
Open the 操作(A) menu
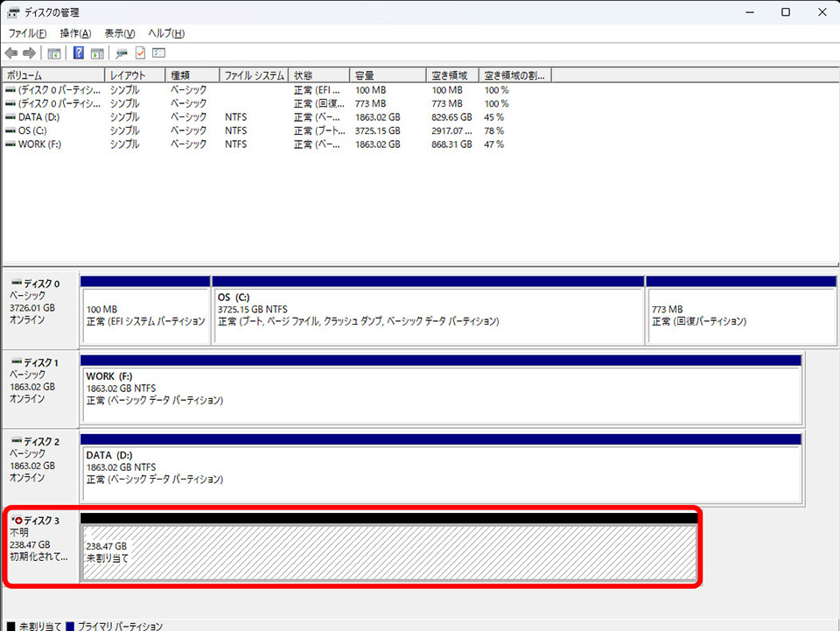(x=75, y=33)
